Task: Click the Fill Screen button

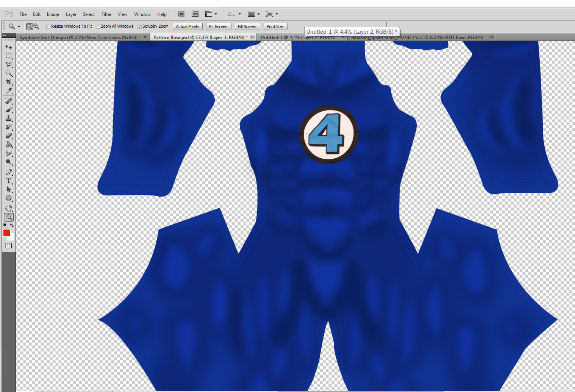Action: pos(247,27)
